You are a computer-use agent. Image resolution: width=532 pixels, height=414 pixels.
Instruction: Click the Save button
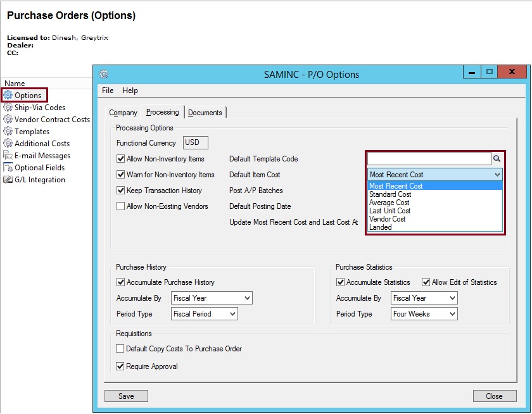pos(126,396)
